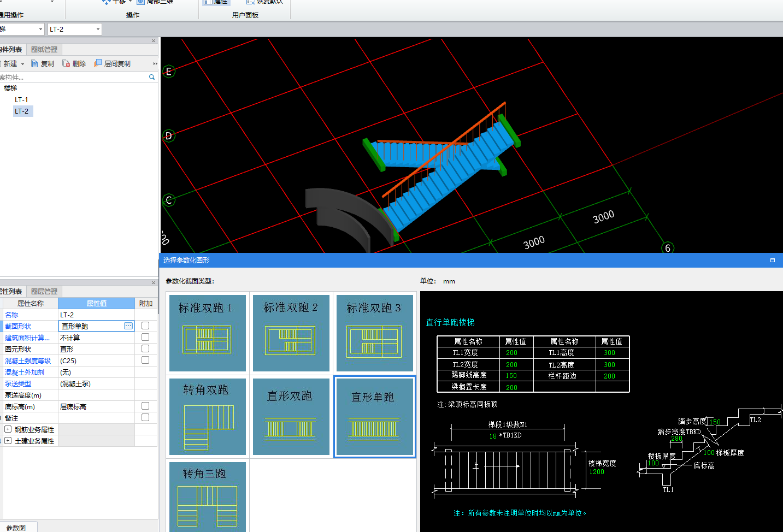
Task: Select the 楼梯 root tree node
Action: pyautogui.click(x=10, y=88)
